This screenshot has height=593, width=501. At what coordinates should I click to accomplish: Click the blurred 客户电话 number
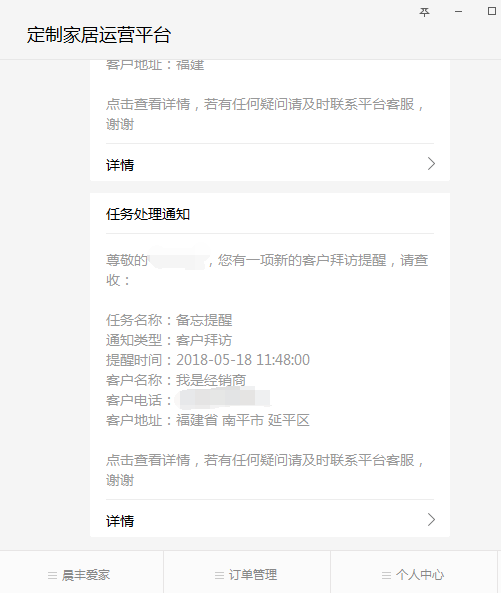(x=225, y=399)
